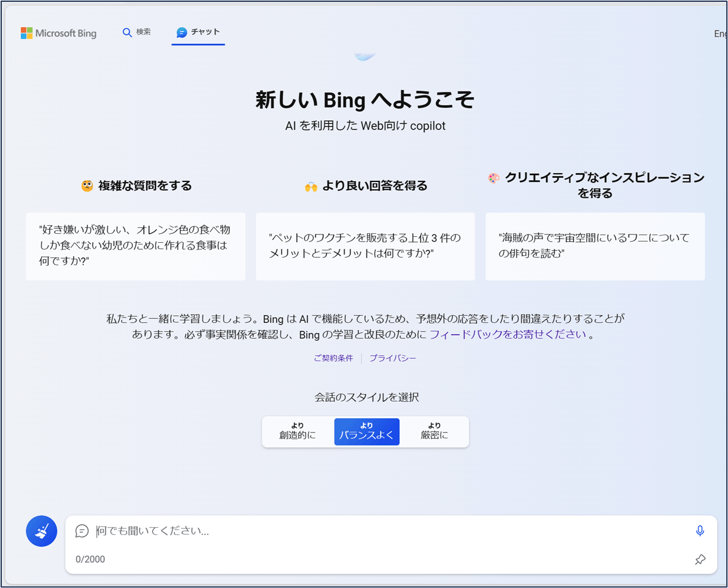Open the 検索 tab
Viewport: 728px width, 588px height.
[137, 32]
